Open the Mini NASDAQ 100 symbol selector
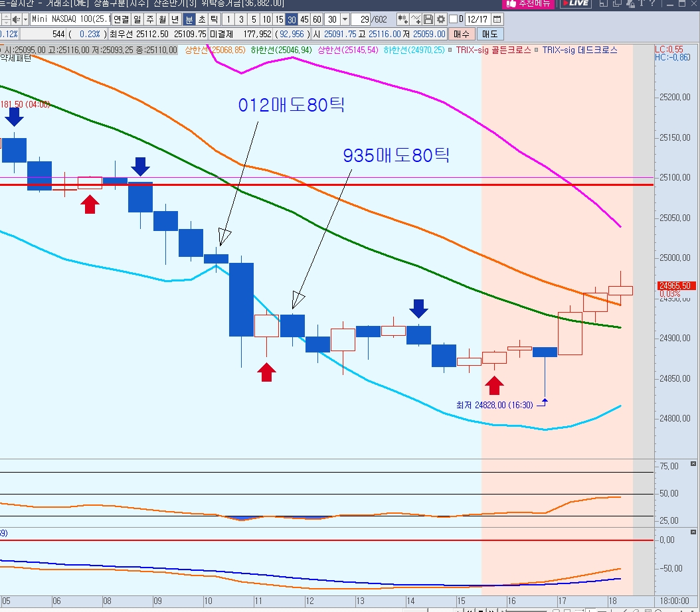Screen dimensions: 700x612 (70, 19)
